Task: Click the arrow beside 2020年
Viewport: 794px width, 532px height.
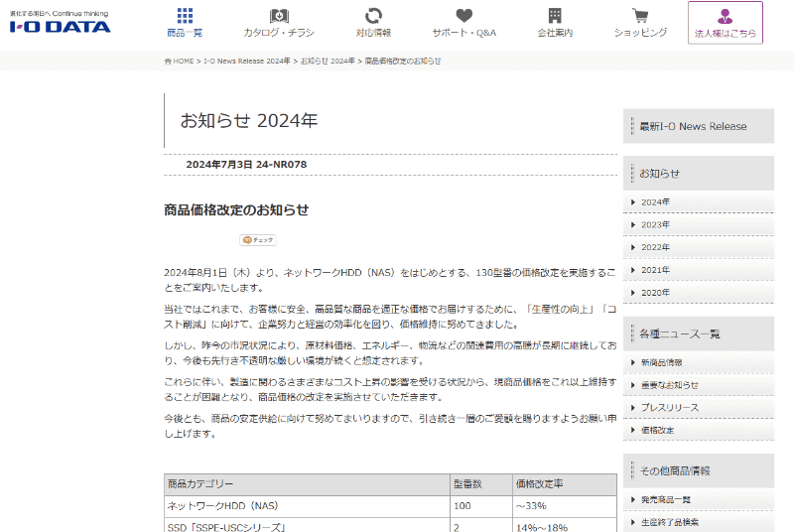Action: click(x=633, y=293)
